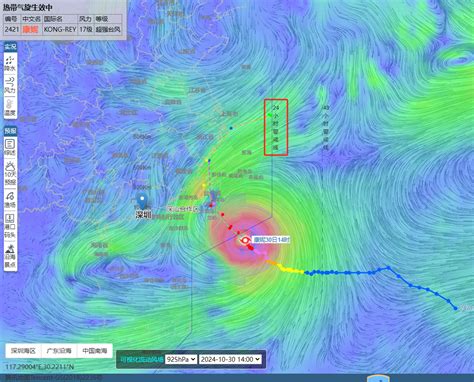
Task: Switch to the 中国南海 tab
Action: tap(94, 351)
